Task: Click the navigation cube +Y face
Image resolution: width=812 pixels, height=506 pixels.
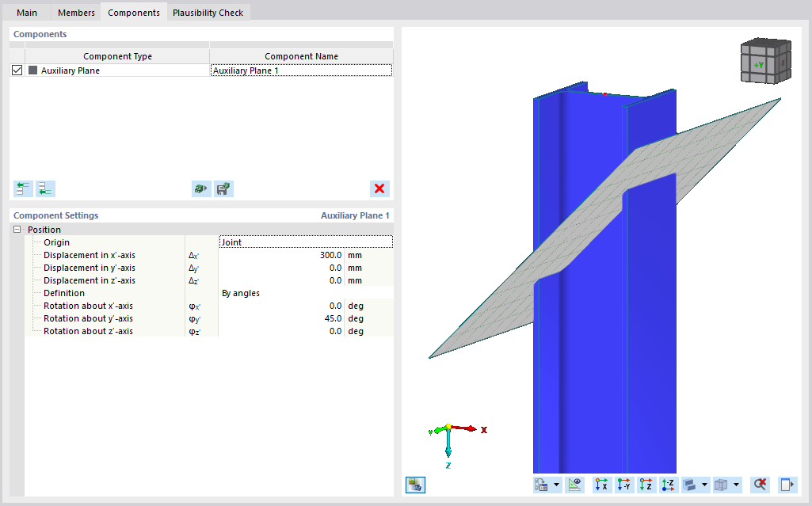Action: tap(759, 65)
